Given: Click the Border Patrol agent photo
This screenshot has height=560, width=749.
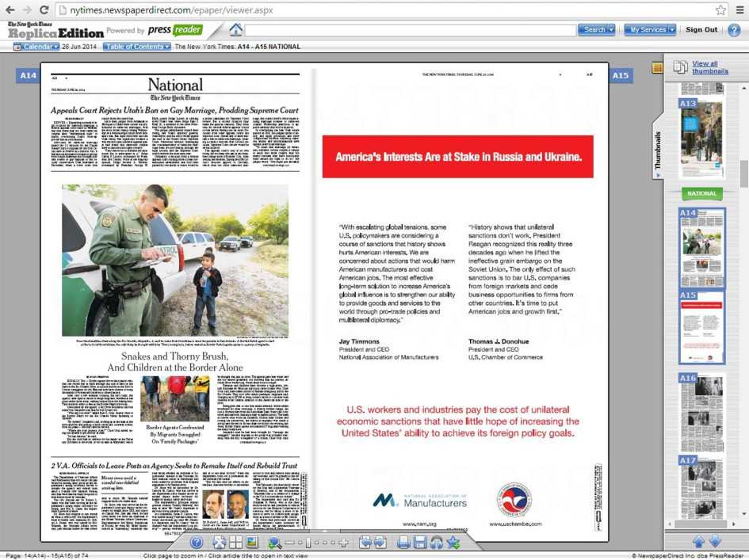Looking at the screenshot, I should (x=175, y=261).
